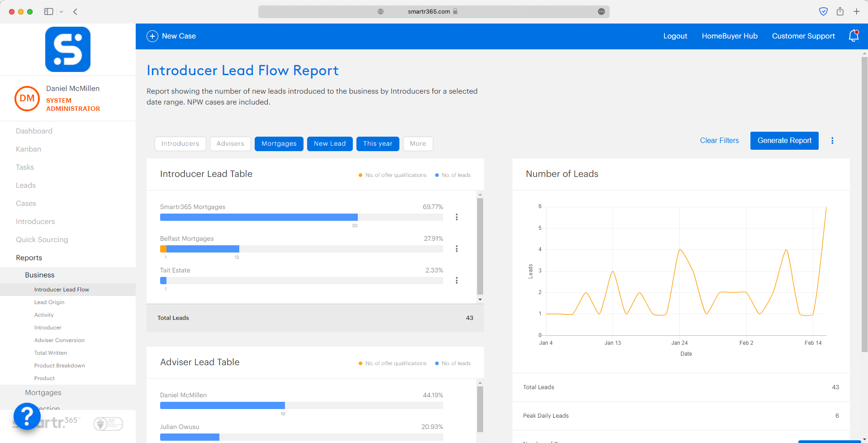Click the Smartr365 logo
Viewport: 868px width, 443px height.
coord(68,49)
